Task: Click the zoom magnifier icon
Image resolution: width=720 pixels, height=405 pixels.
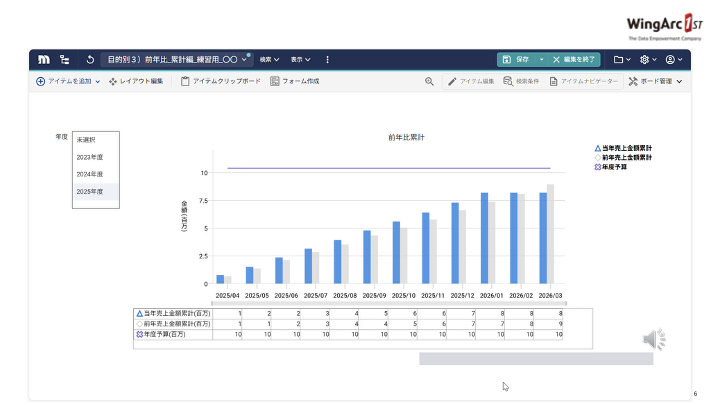Action: pyautogui.click(x=429, y=81)
